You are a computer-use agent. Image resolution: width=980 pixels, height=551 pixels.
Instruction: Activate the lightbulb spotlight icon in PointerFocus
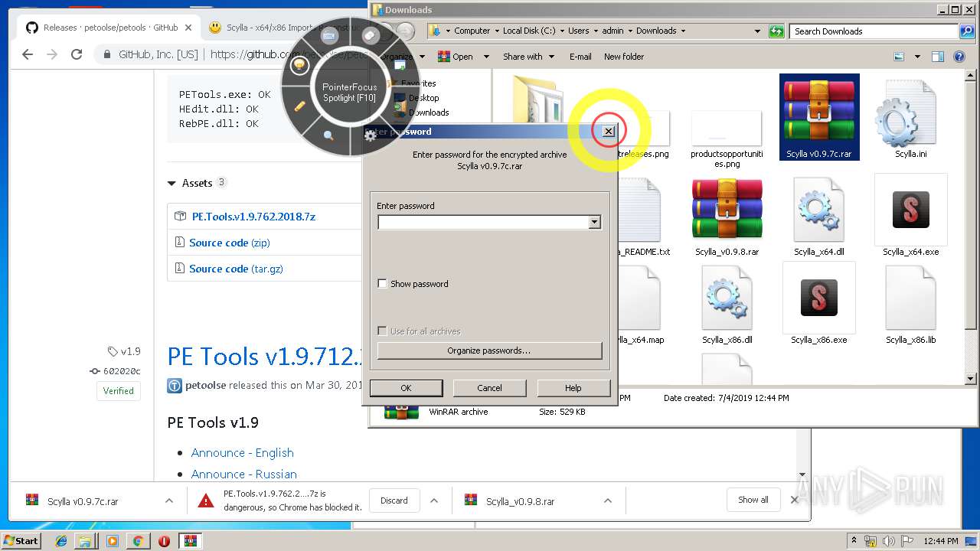[299, 65]
